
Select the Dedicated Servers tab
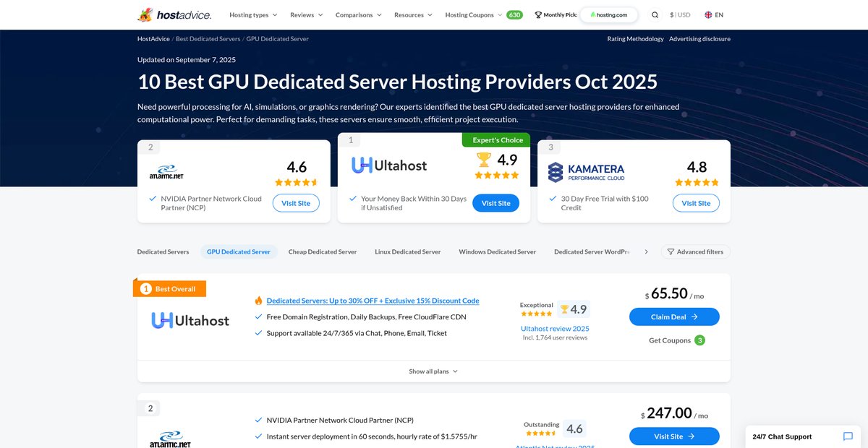click(163, 251)
